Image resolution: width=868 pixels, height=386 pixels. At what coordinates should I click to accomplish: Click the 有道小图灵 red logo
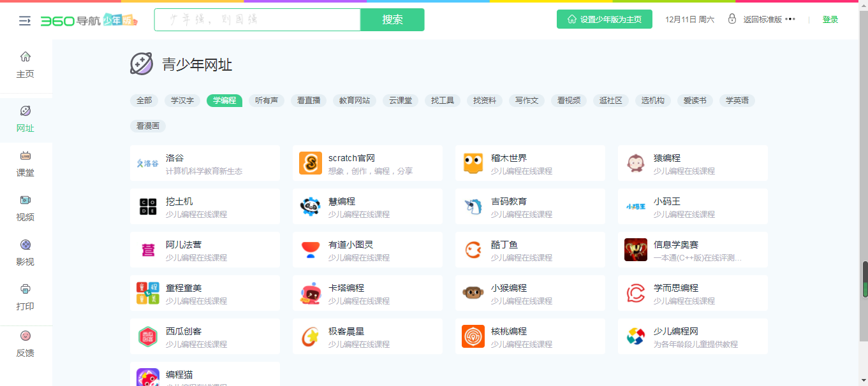tap(311, 250)
